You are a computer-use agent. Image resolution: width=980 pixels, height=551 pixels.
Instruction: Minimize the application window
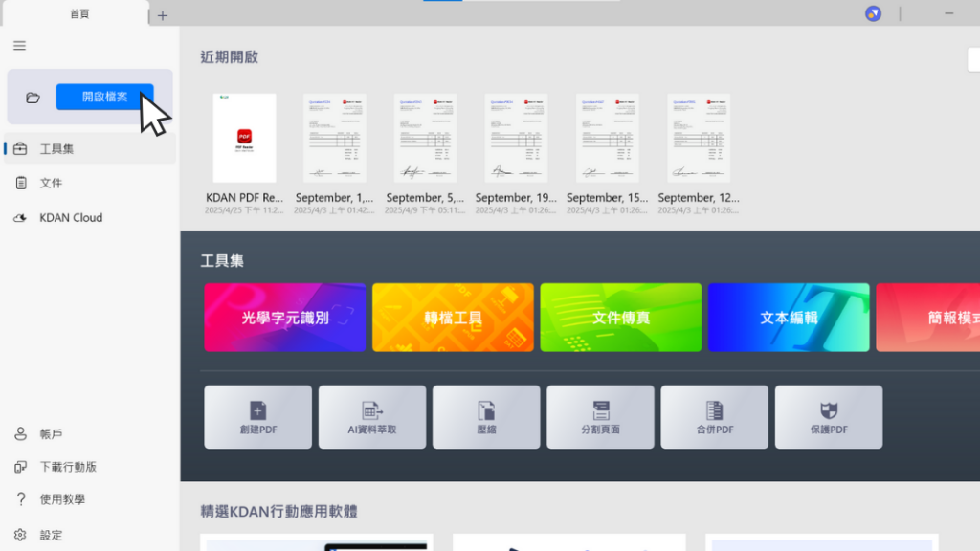(x=948, y=13)
